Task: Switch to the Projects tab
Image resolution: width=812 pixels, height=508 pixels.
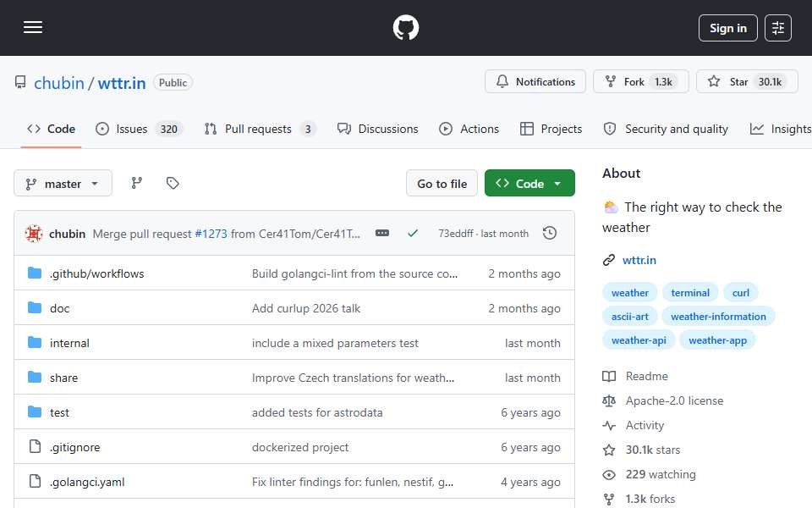Action: pos(551,129)
